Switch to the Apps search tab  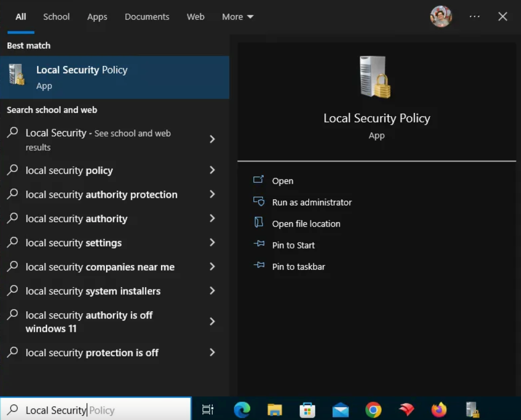[x=97, y=17]
